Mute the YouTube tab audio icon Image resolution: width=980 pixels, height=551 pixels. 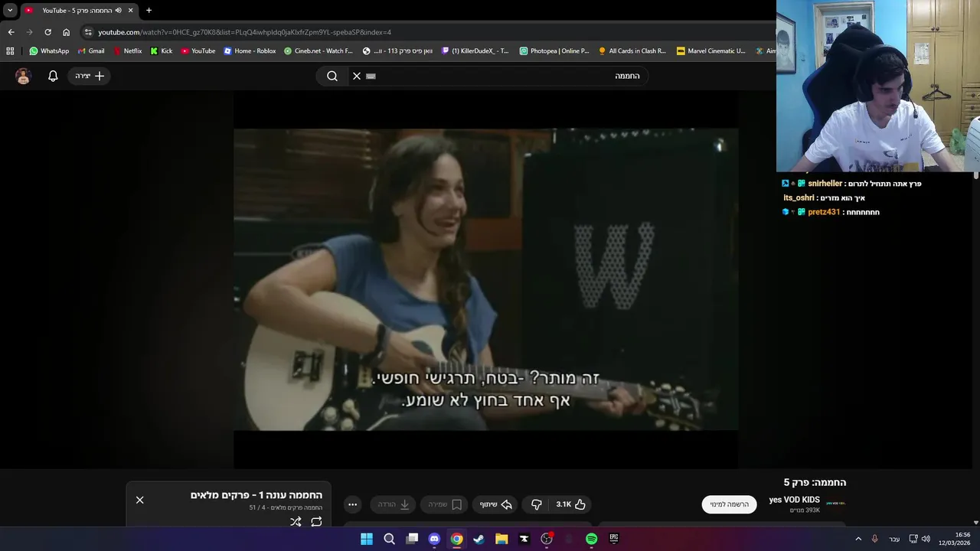click(118, 11)
